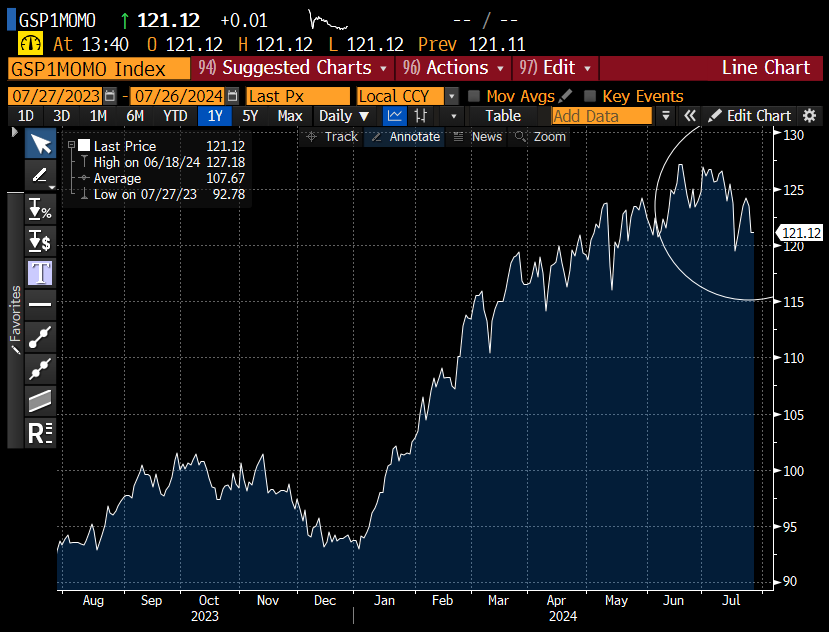Open the regression R tool

[x=41, y=433]
